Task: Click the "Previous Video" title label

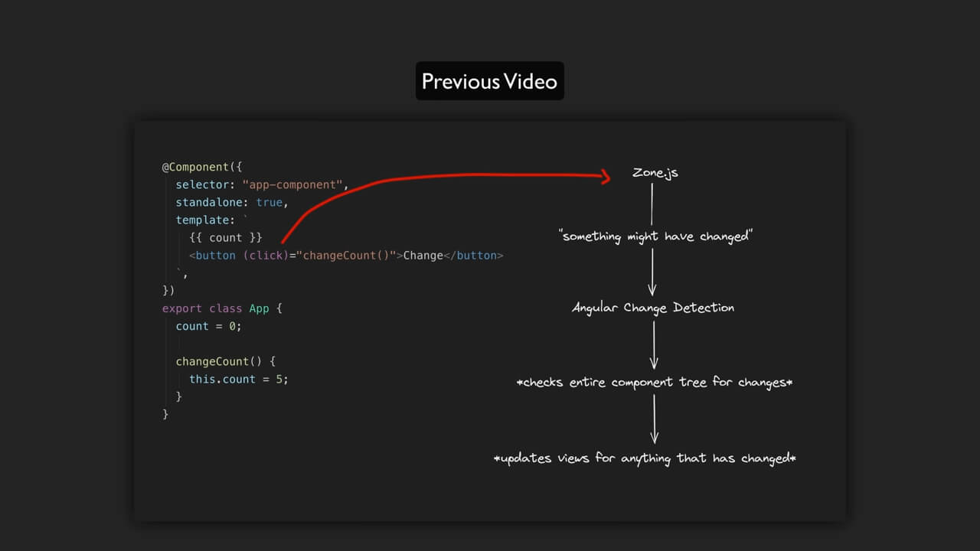Action: tap(489, 81)
